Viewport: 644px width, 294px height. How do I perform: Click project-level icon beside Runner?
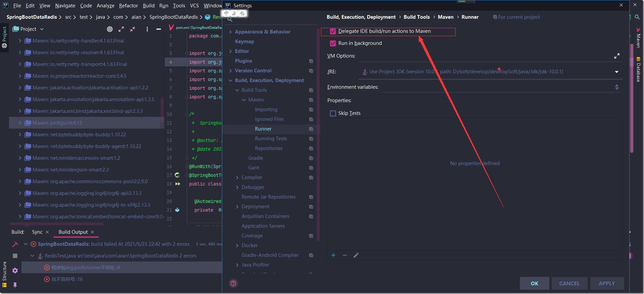(311, 129)
